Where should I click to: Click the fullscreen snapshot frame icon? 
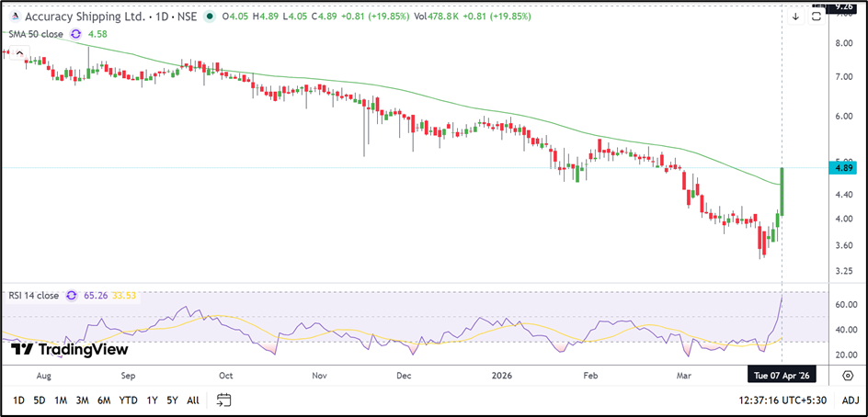(x=816, y=17)
